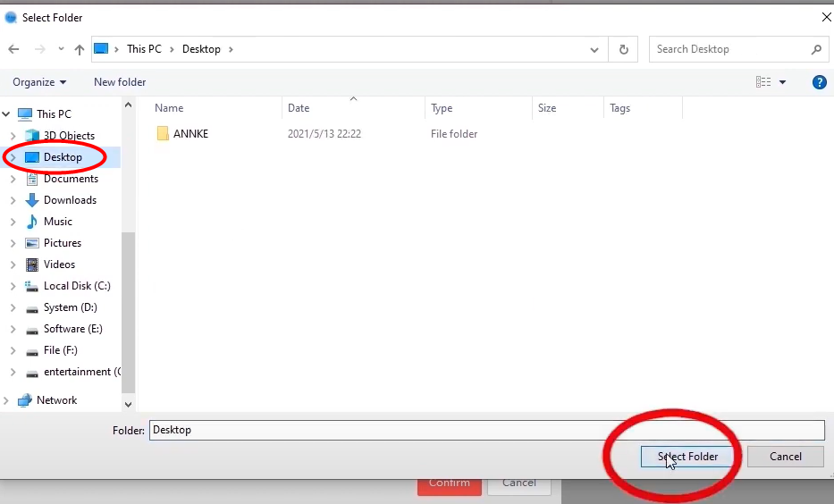This screenshot has width=834, height=504.
Task: Open the address bar history dropdown
Action: pos(595,49)
